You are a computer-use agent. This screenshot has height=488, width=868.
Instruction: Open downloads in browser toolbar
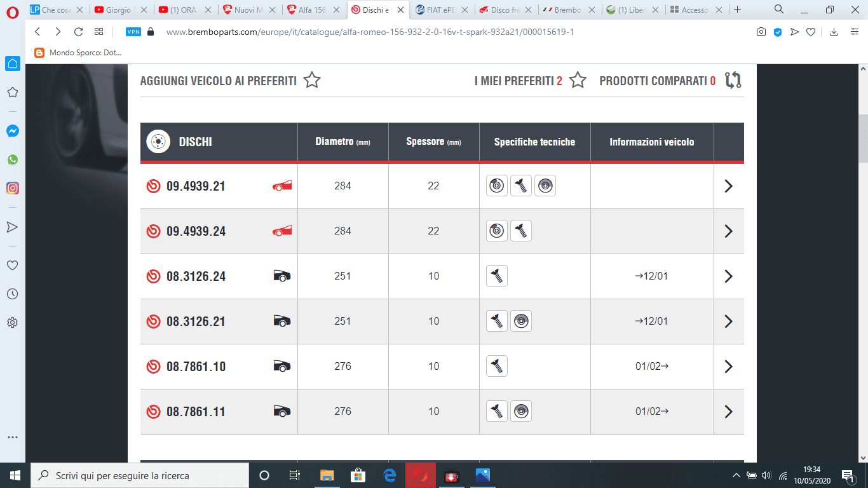(834, 32)
